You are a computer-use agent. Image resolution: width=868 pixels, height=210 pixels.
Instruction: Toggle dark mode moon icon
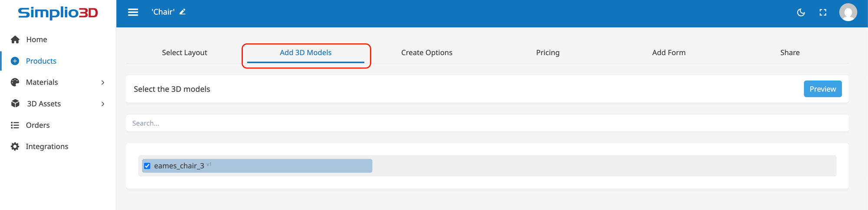[801, 13]
